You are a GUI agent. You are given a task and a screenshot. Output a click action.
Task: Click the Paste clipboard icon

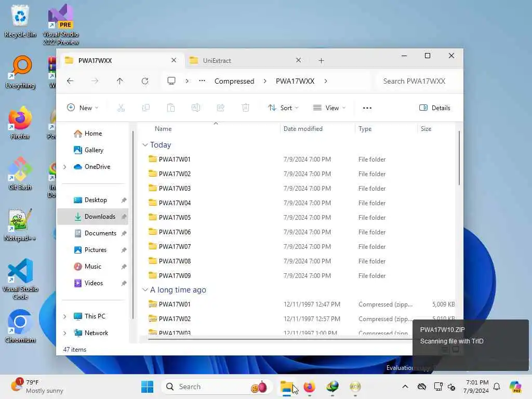tap(170, 108)
